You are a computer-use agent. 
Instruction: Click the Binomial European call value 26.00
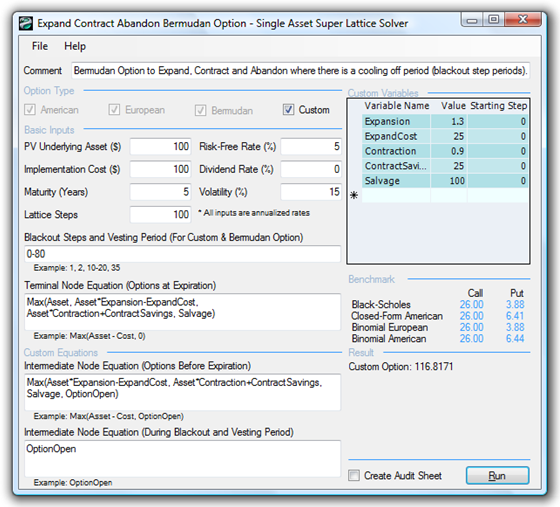(x=471, y=327)
